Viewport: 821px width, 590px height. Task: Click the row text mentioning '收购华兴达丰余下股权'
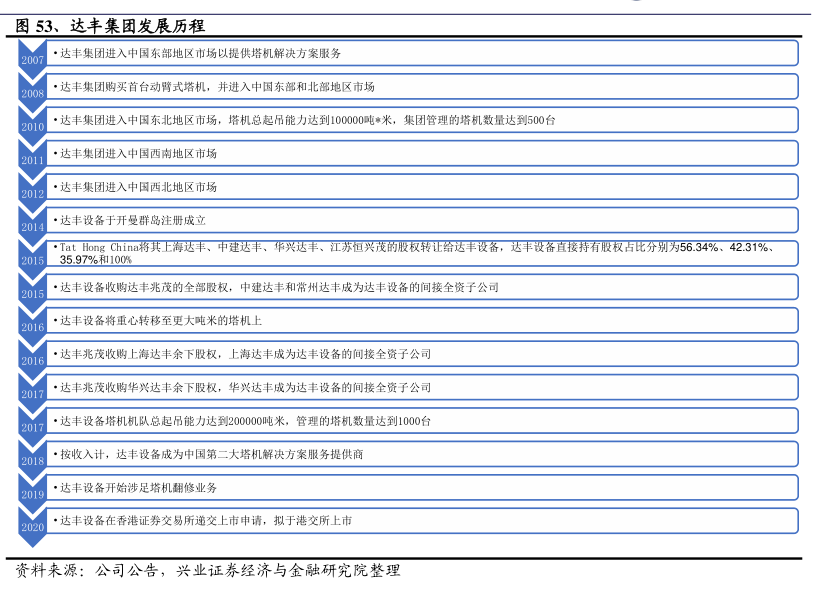(246, 388)
